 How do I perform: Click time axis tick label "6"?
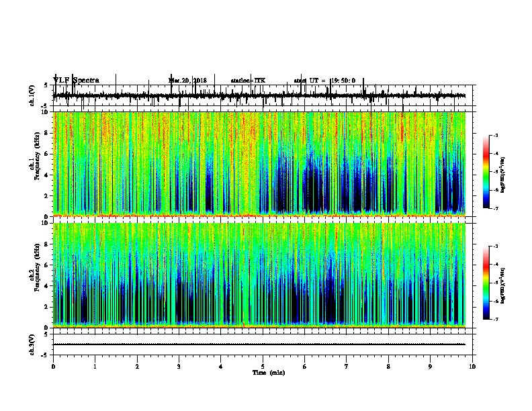[x=305, y=367]
